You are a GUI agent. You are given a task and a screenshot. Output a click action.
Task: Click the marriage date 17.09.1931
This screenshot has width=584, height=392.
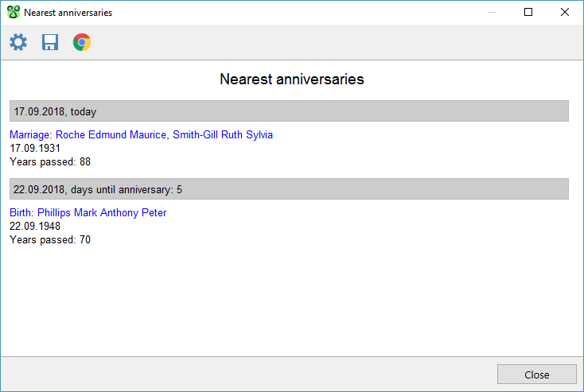pos(35,148)
